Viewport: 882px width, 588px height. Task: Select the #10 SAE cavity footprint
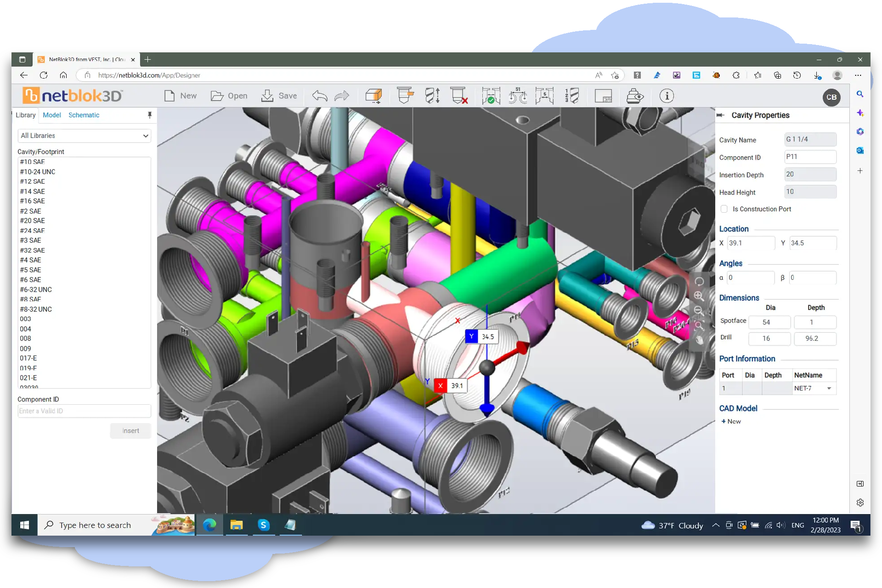click(32, 162)
